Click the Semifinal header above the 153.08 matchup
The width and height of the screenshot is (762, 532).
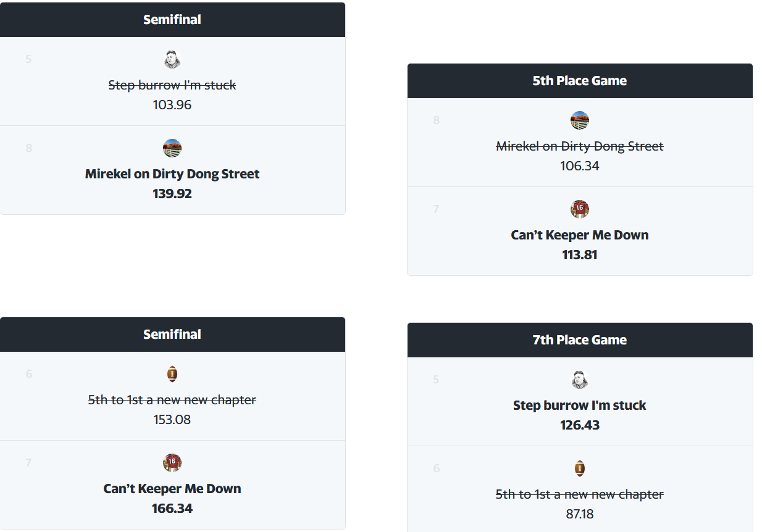click(x=172, y=335)
